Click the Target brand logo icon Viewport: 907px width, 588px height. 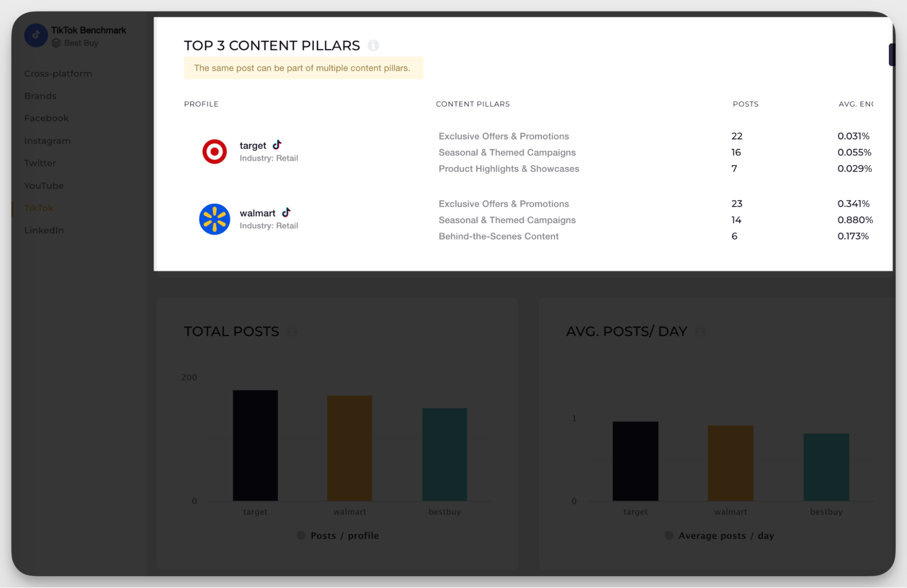coord(214,151)
